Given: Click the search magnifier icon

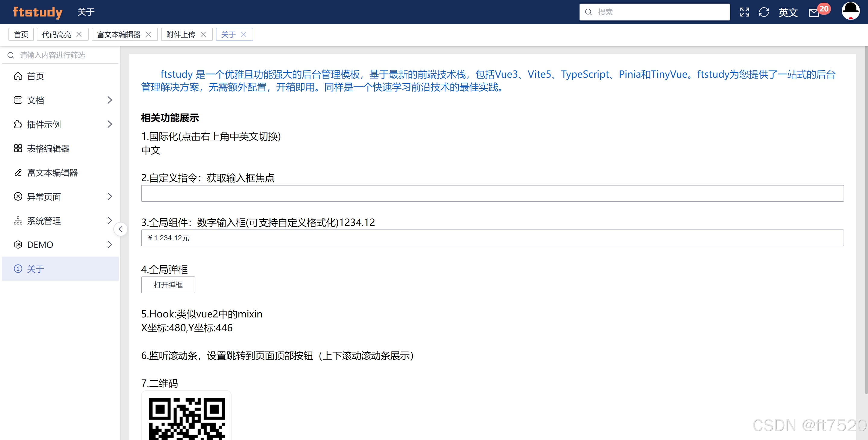Looking at the screenshot, I should coord(588,12).
